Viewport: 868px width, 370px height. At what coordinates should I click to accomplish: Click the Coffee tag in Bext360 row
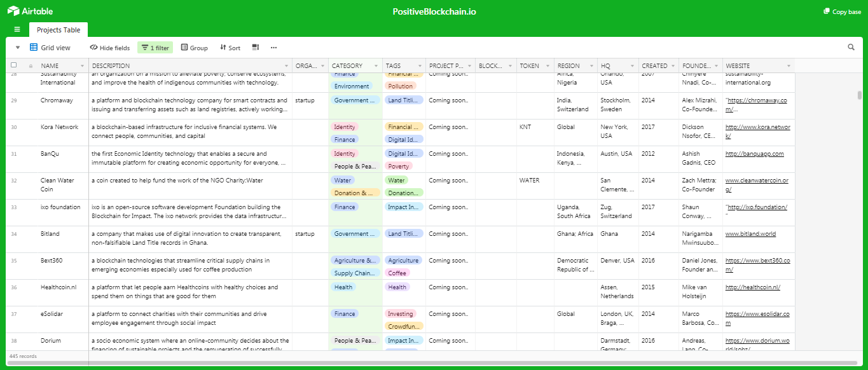(x=397, y=273)
